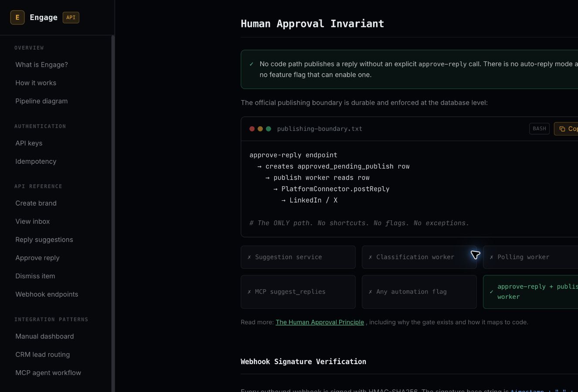Image resolution: width=578 pixels, height=392 pixels.
Task: Go to Pipeline diagram page
Action: tap(41, 101)
